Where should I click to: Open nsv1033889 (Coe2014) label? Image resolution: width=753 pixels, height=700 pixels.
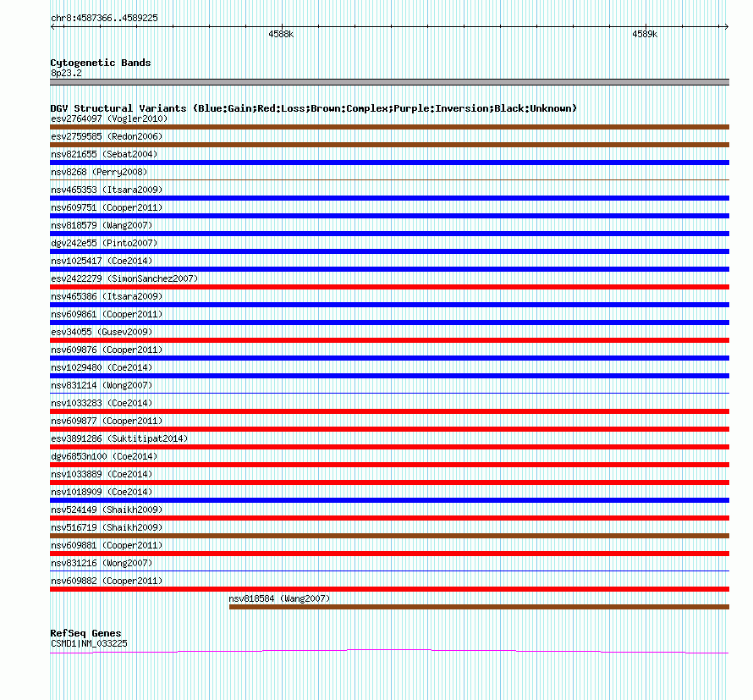pyautogui.click(x=102, y=474)
